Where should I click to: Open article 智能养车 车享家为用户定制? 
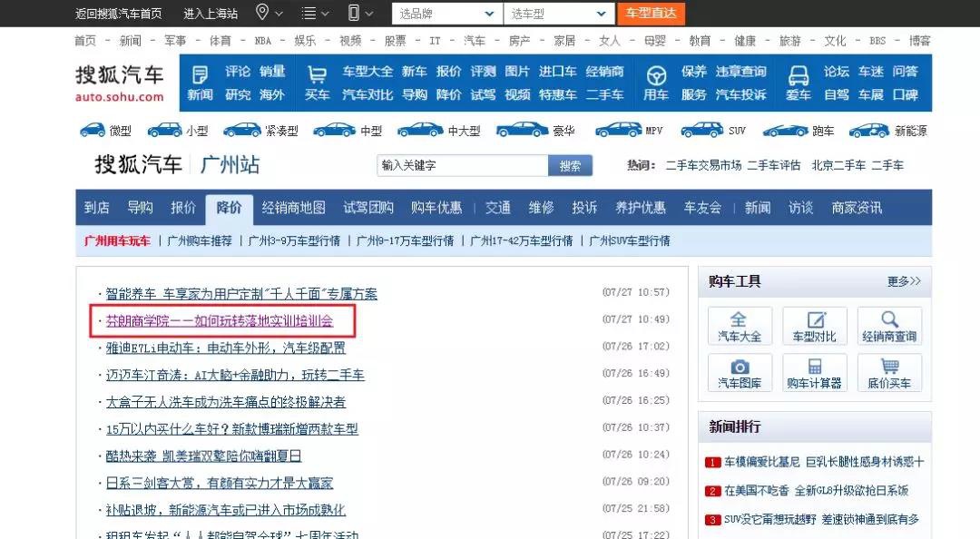[x=241, y=293]
